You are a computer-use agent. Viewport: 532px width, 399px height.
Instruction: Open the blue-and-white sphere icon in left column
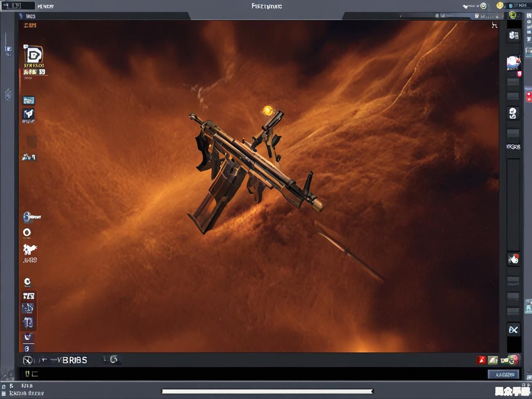(27, 217)
